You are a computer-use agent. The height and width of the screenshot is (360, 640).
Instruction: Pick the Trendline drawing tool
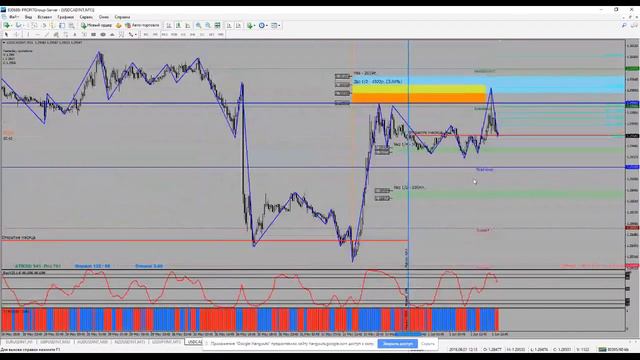(x=47, y=35)
